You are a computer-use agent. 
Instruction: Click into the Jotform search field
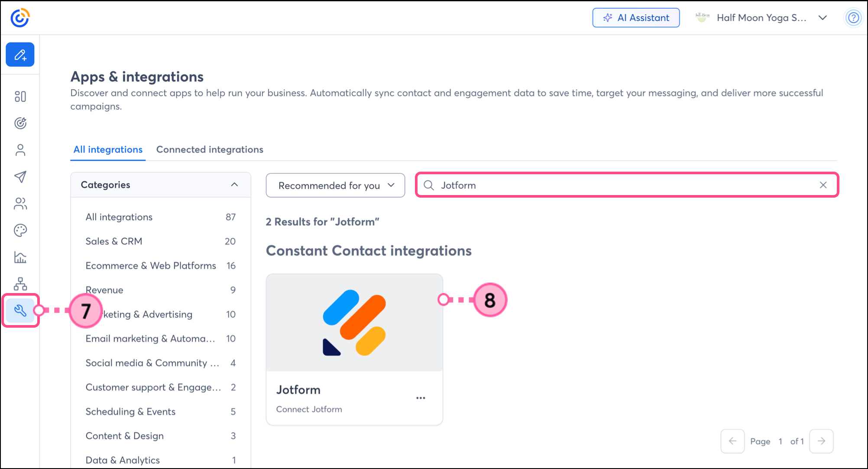click(627, 185)
